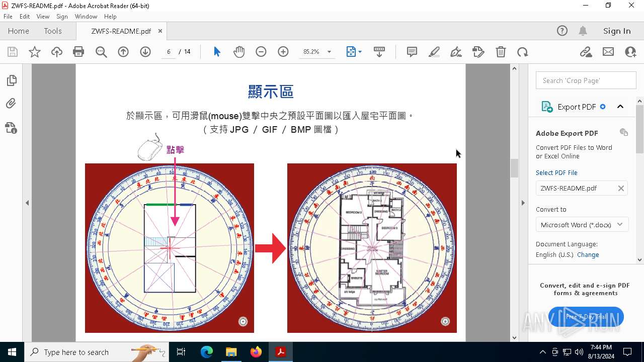Click the share with others person icon
The width and height of the screenshot is (644, 362).
(630, 52)
